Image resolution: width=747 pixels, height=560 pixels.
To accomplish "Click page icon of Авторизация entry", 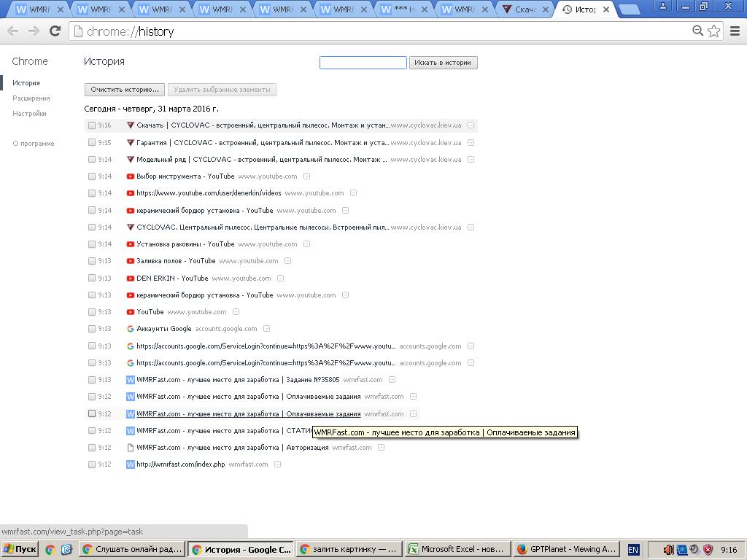I will point(130,448).
